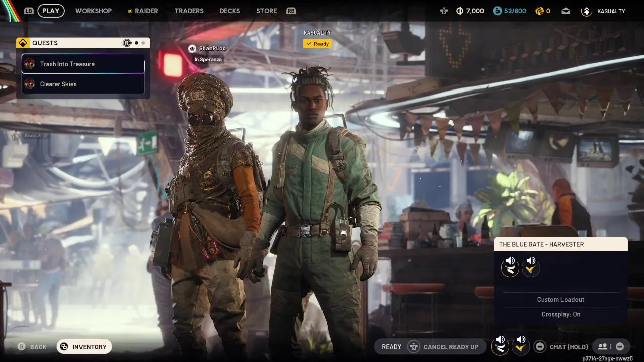The width and height of the screenshot is (644, 362).
Task: Click the controller stick icon in top bar
Action: pyautogui.click(x=443, y=11)
